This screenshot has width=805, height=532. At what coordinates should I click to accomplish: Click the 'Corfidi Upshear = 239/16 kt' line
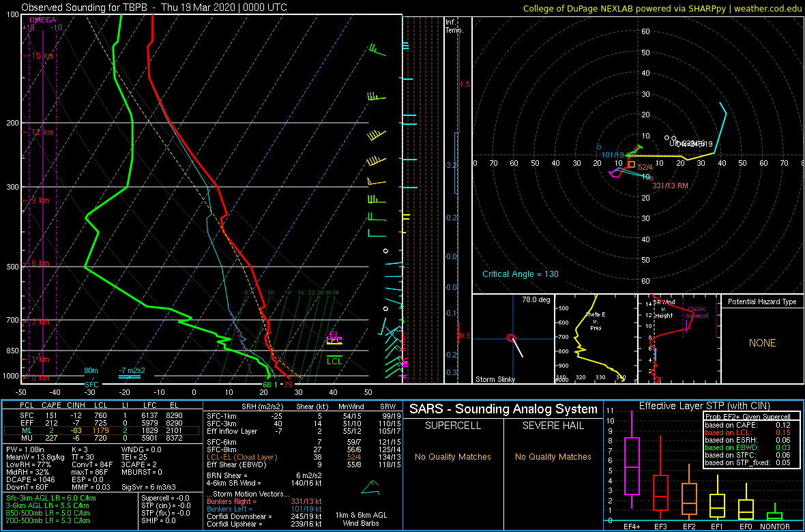click(265, 524)
